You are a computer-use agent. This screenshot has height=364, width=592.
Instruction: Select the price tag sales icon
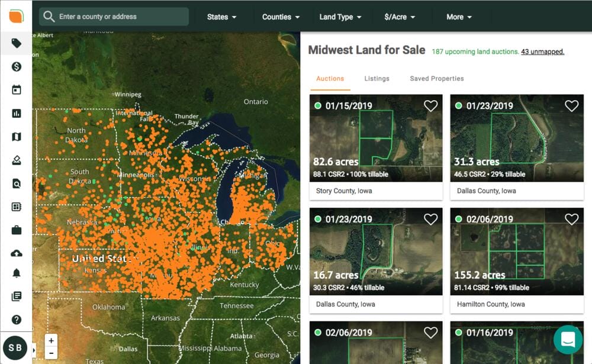pyautogui.click(x=16, y=43)
